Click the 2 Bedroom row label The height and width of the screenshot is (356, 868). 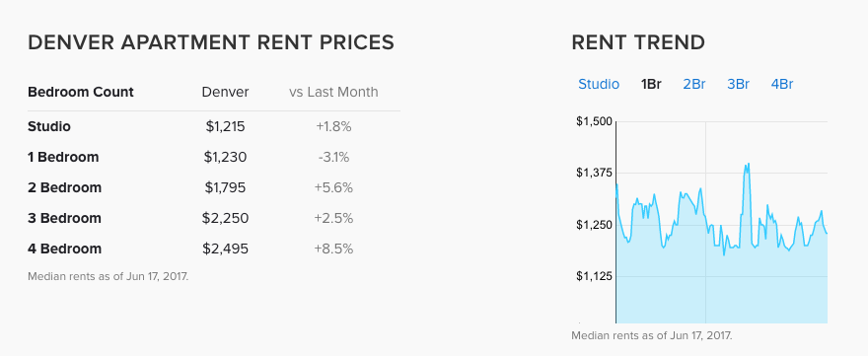pyautogui.click(x=65, y=187)
